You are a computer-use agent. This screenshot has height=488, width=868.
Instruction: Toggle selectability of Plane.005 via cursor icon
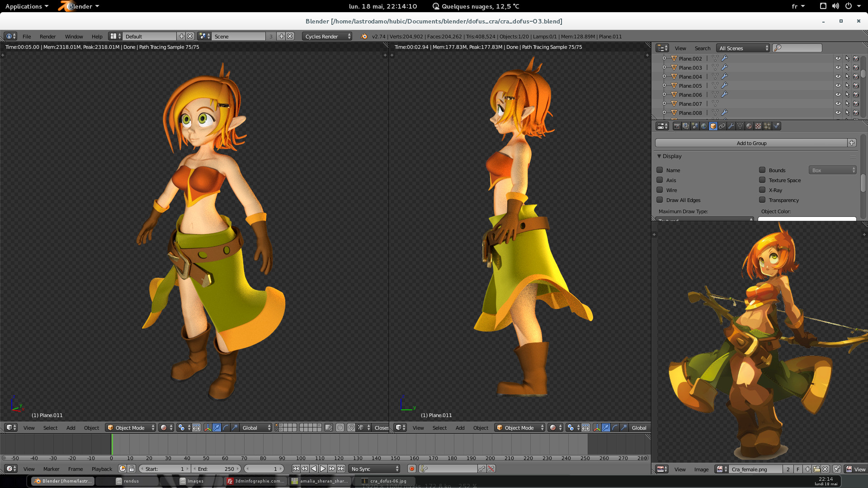pyautogui.click(x=847, y=85)
